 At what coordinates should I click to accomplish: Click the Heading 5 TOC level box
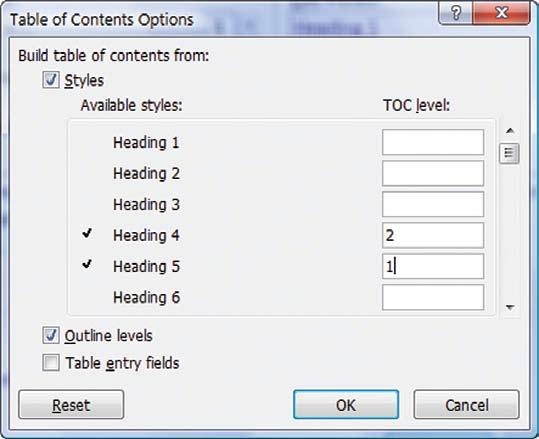433,266
